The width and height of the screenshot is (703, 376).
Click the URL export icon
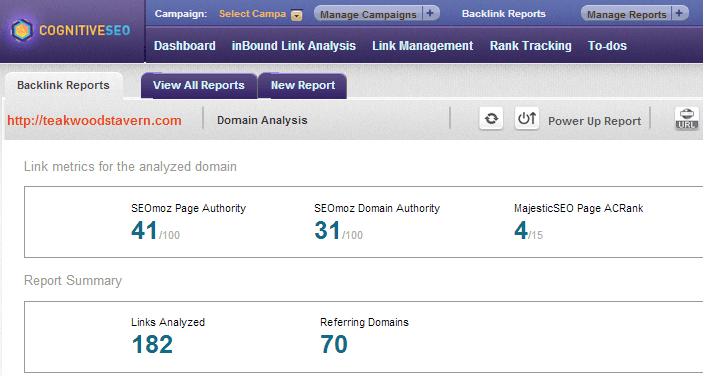tap(686, 119)
